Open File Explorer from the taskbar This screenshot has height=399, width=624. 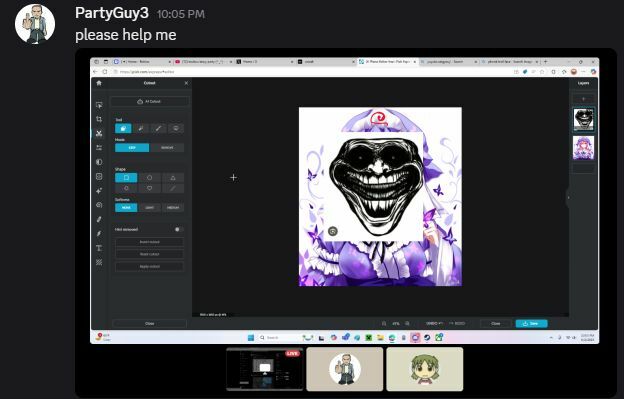pyautogui.click(x=380, y=337)
